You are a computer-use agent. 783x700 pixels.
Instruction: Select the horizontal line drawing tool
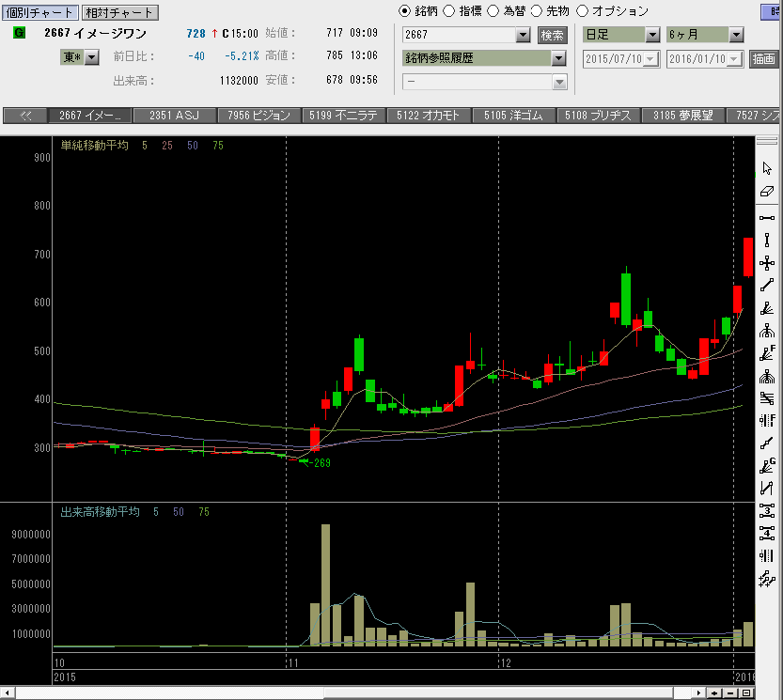click(x=767, y=218)
